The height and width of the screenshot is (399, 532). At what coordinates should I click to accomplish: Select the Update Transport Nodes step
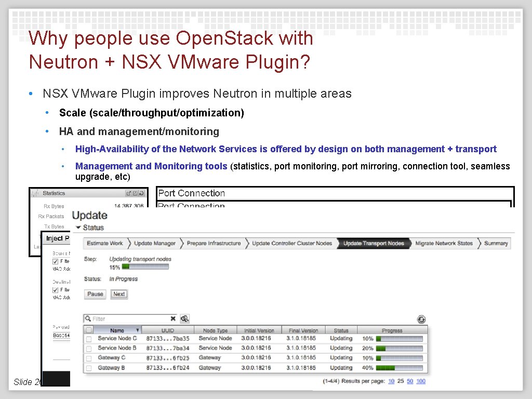pos(374,243)
